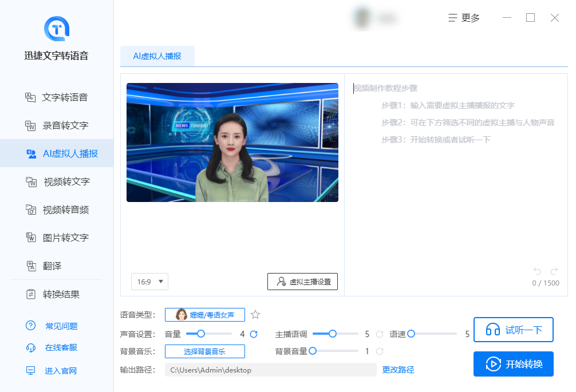Click the 图片转文字 sidebar icon
The image size is (576, 392).
pyautogui.click(x=31, y=237)
